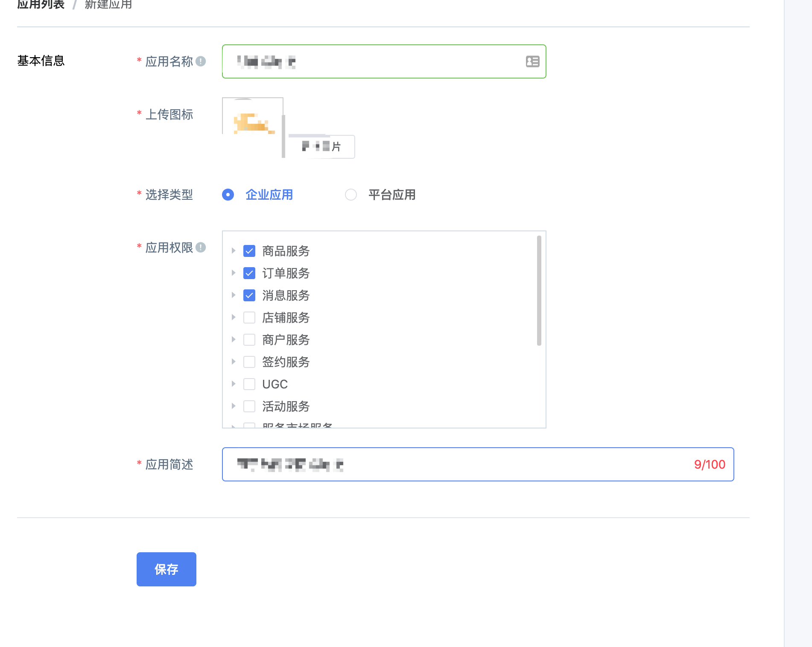
Task: Enable the 店铺服务 checkbox
Action: coord(249,318)
